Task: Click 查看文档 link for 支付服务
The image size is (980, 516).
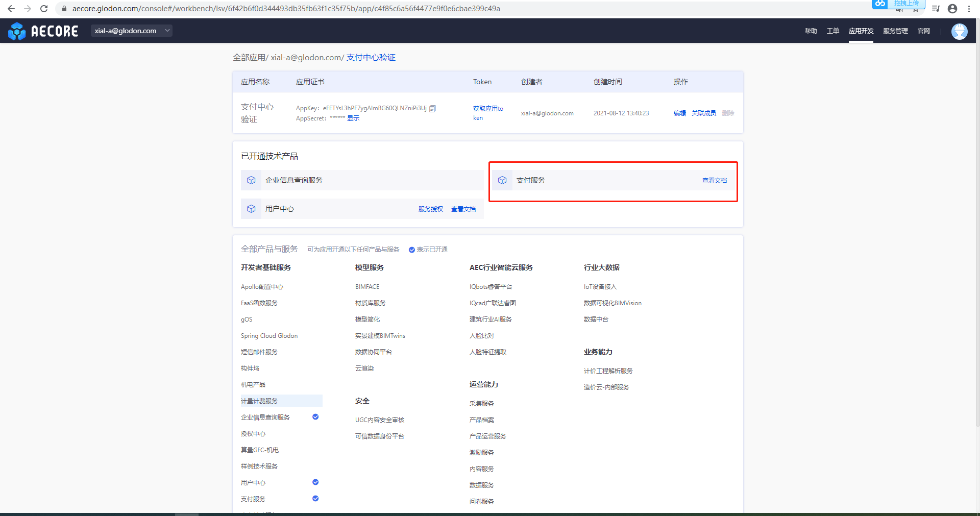Action: pyautogui.click(x=714, y=181)
